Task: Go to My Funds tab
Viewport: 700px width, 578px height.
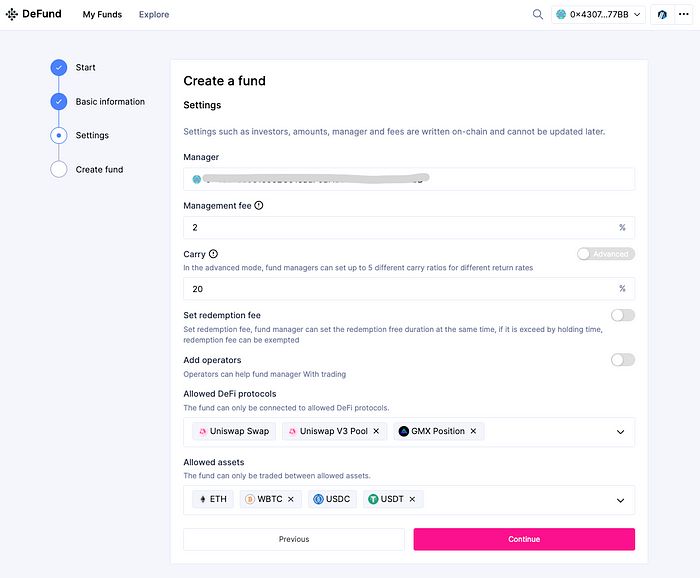Action: point(102,15)
